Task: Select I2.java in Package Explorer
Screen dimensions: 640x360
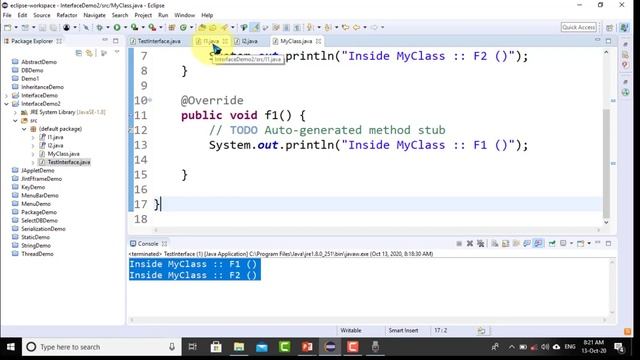Action: [55, 146]
